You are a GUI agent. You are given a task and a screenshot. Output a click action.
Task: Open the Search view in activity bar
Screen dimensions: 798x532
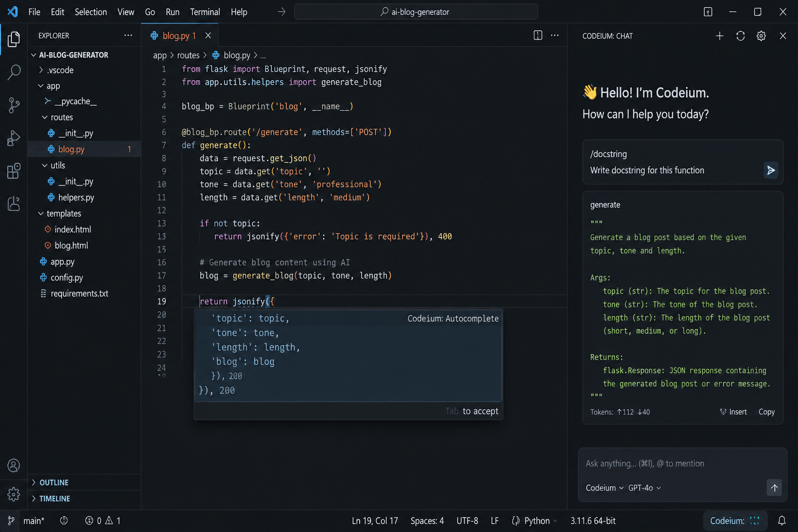click(14, 72)
